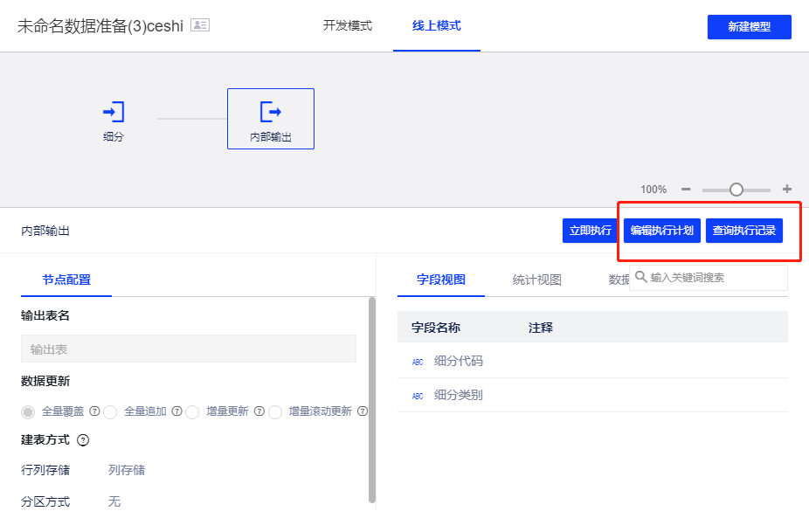Select the 全量追加 radio button
This screenshot has width=809, height=532.
tap(111, 411)
